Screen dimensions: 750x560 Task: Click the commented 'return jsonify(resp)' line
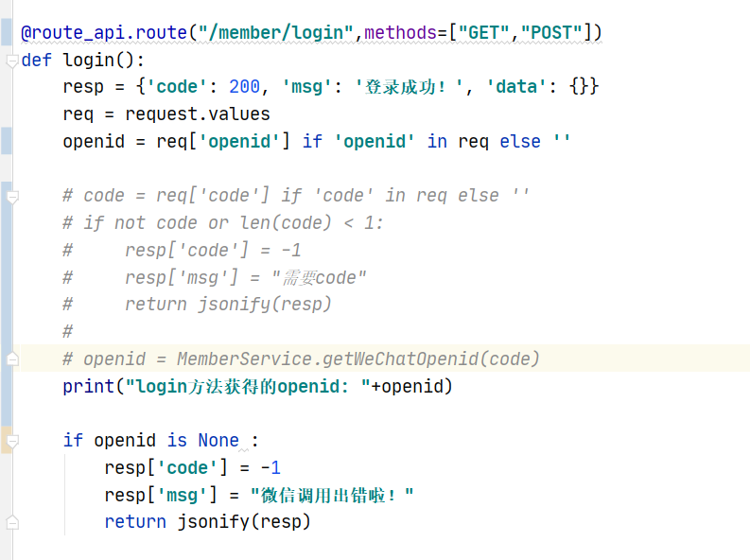(197, 305)
